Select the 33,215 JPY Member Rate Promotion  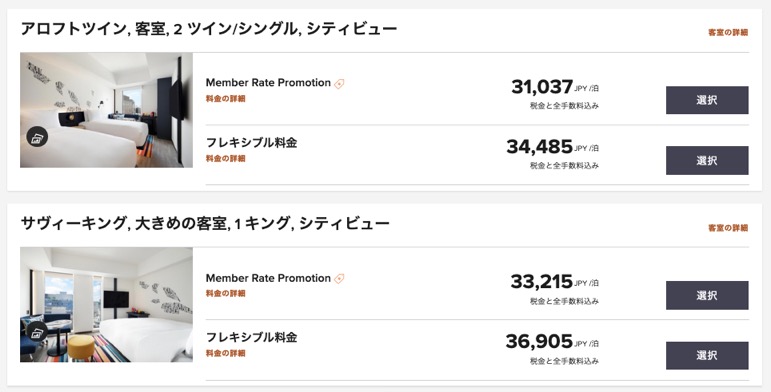tap(707, 295)
